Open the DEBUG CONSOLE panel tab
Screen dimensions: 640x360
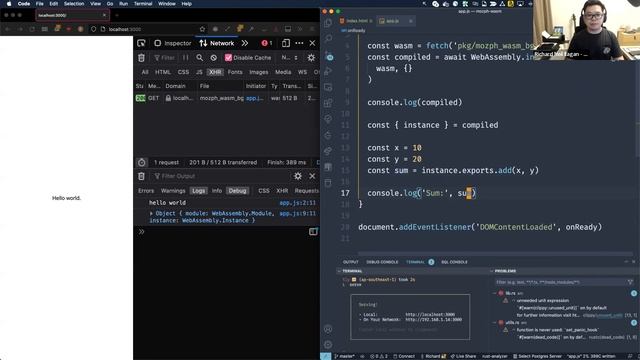click(382, 262)
